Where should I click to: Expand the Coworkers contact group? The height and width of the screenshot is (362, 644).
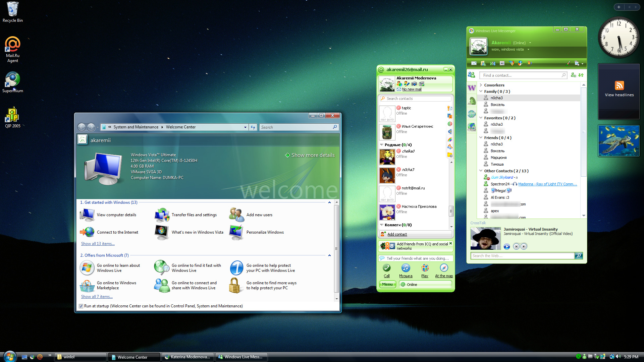[x=481, y=85]
